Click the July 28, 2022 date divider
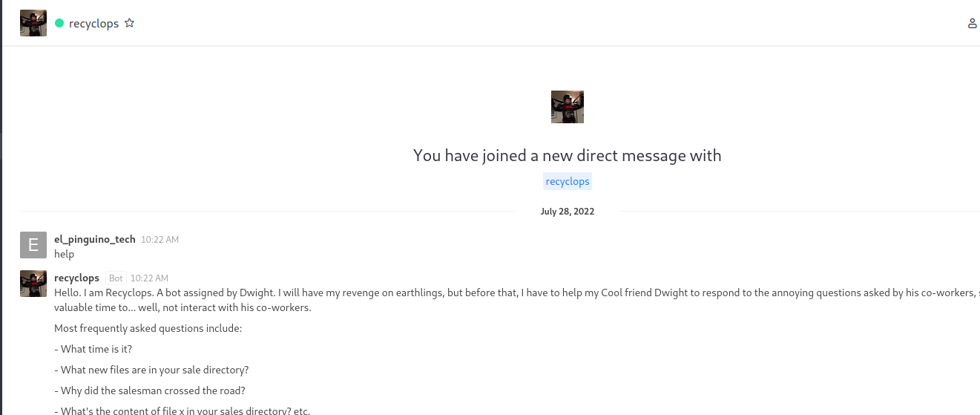Screen dimensions: 980x415 pyautogui.click(x=568, y=212)
